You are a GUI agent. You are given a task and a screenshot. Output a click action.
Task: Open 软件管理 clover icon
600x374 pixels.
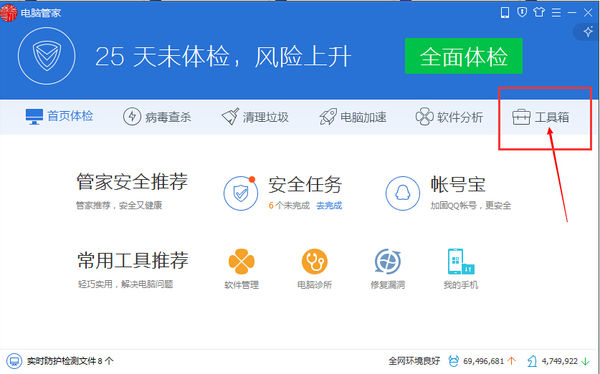[241, 261]
